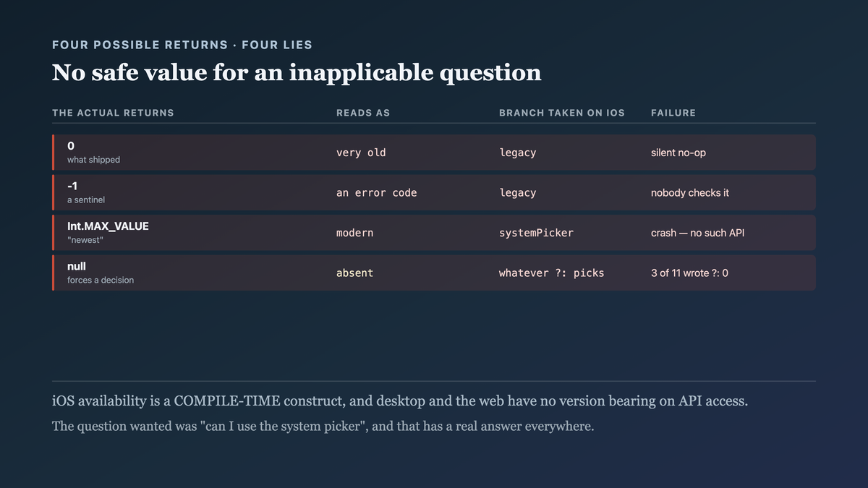The image size is (868, 488).
Task: Click the slide title 'No safe value for an inapplicable question'
Action: click(297, 72)
